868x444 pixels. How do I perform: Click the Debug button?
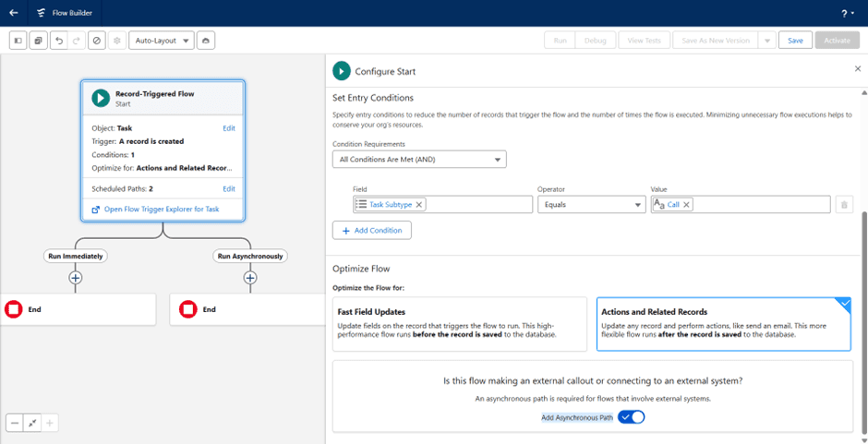[x=595, y=41]
